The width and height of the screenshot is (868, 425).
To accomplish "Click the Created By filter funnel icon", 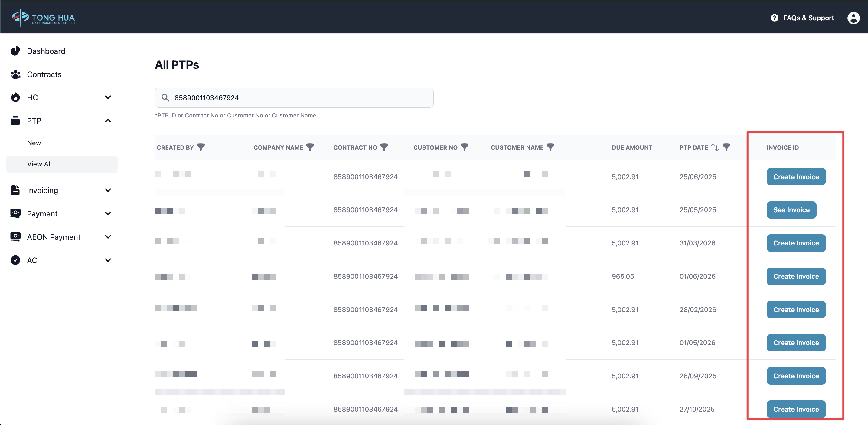I will tap(201, 147).
